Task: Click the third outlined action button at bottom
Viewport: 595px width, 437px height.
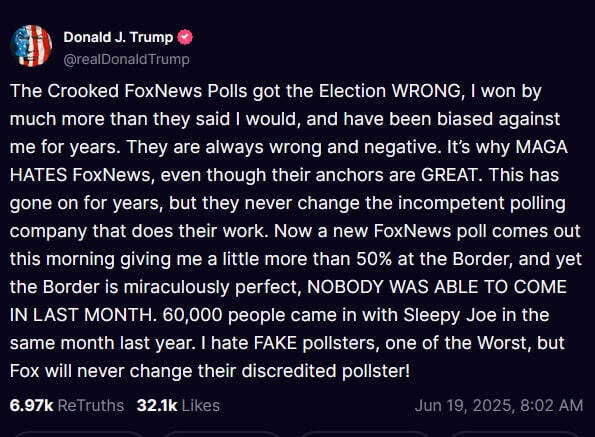Action: point(365,434)
